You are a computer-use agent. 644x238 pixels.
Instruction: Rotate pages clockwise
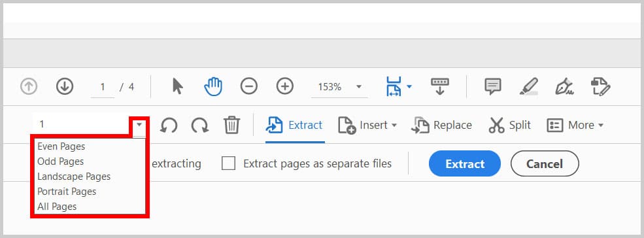pos(200,125)
